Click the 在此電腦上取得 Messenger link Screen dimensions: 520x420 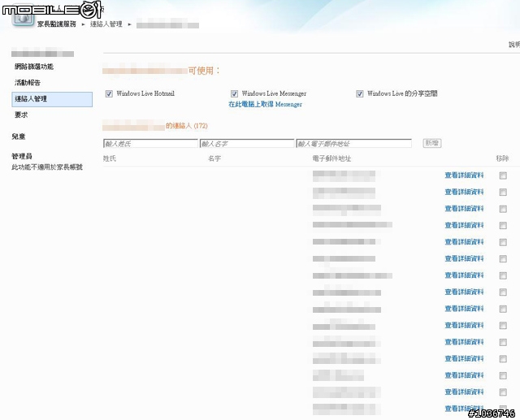(x=266, y=104)
